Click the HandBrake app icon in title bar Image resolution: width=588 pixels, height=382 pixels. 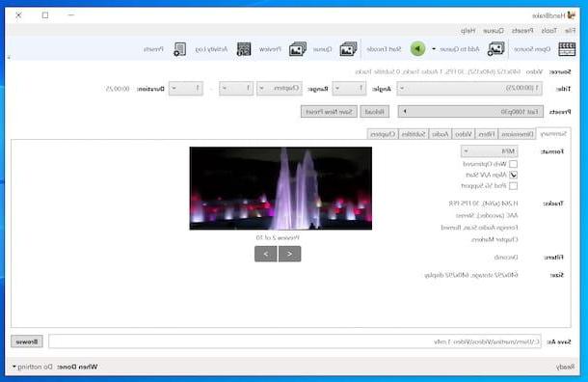click(x=571, y=15)
